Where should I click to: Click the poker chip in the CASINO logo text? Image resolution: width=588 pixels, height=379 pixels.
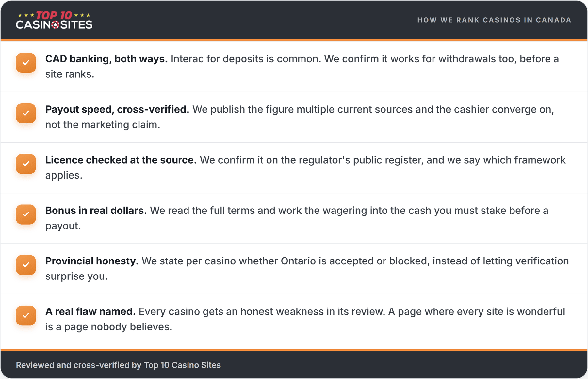56,25
